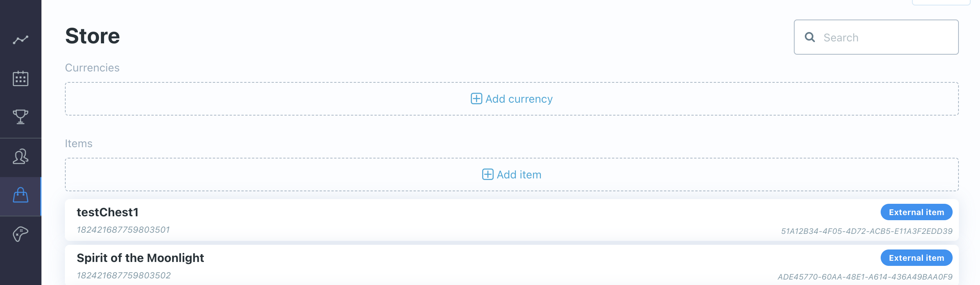This screenshot has height=285, width=980.
Task: Open the calendar events sidebar icon
Action: point(20,78)
